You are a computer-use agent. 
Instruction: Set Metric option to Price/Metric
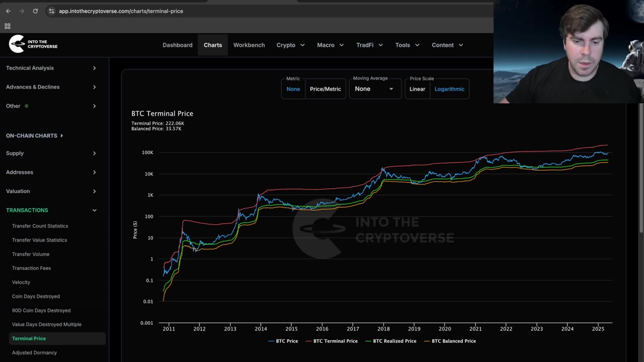(x=326, y=89)
